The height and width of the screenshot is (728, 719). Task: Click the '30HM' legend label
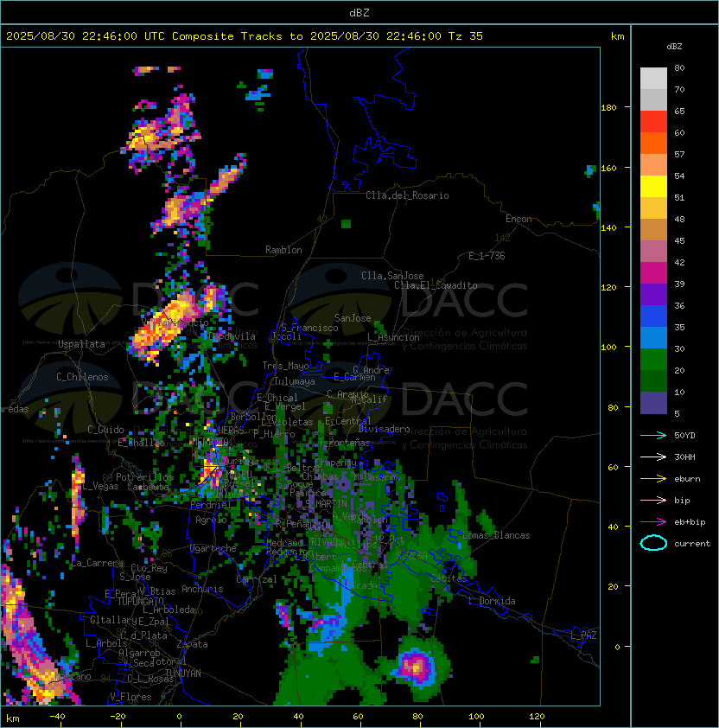point(684,457)
